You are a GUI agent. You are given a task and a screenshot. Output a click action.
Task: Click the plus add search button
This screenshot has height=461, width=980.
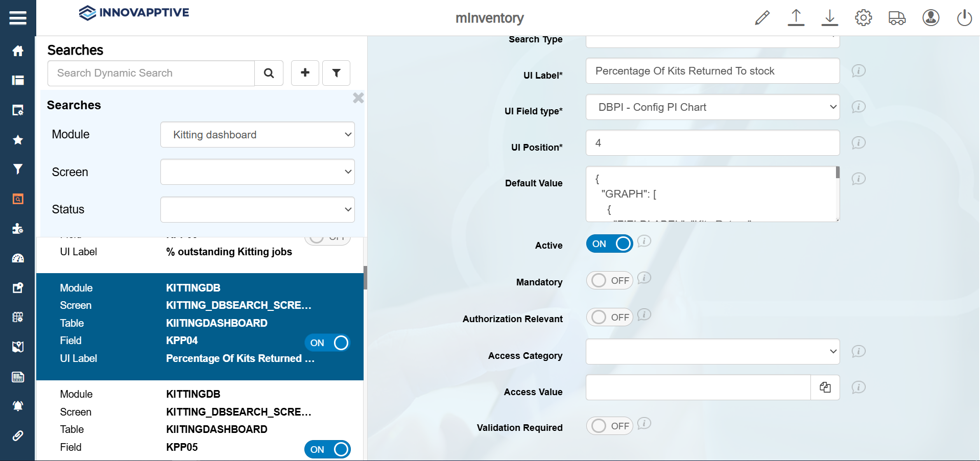click(x=305, y=73)
